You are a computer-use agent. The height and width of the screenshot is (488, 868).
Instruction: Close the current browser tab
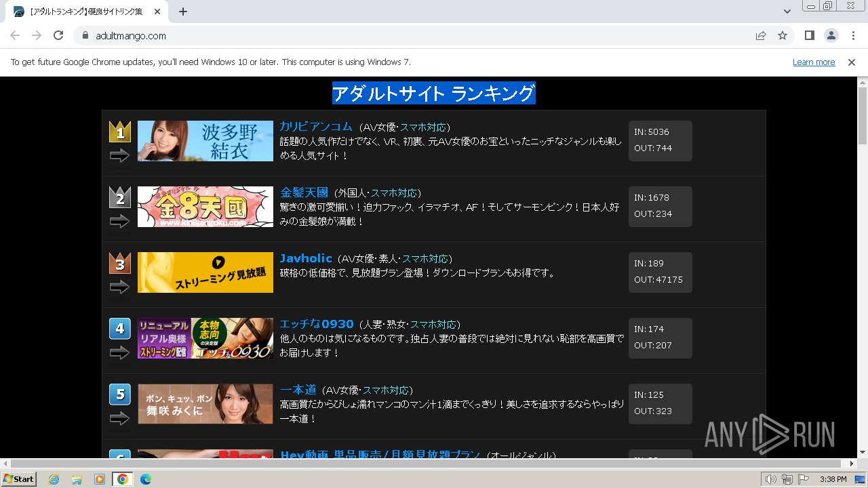157,12
